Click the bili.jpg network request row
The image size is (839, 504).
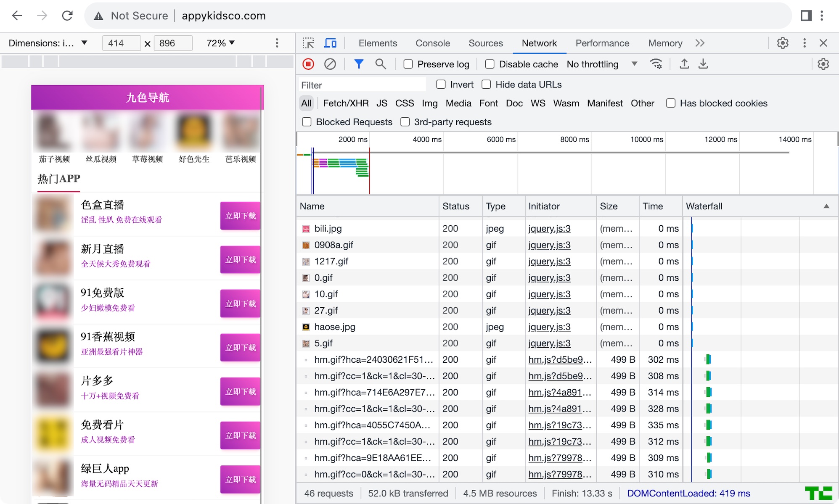(x=368, y=228)
